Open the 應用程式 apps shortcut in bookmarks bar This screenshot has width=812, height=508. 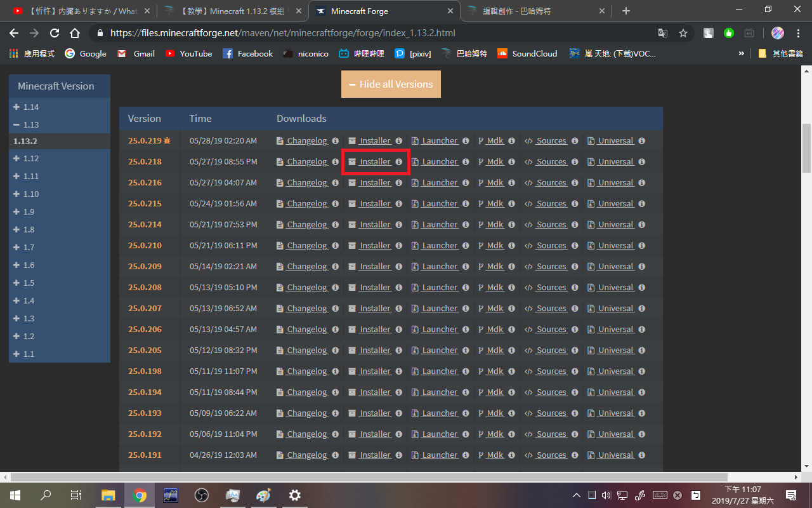pos(32,54)
